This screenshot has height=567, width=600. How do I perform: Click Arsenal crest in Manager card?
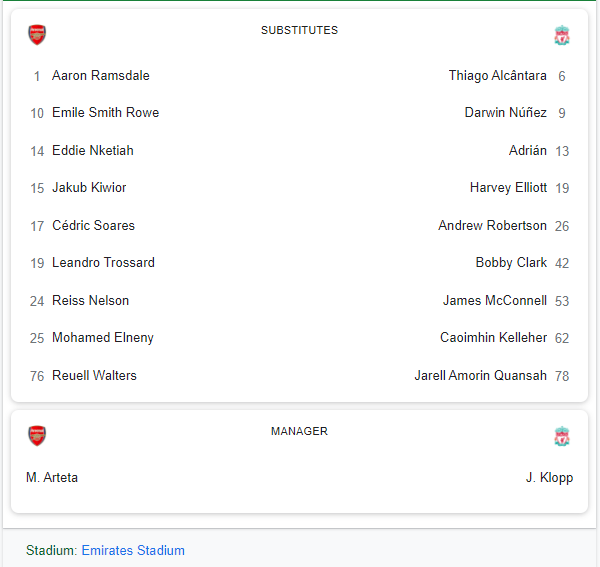[x=37, y=436]
